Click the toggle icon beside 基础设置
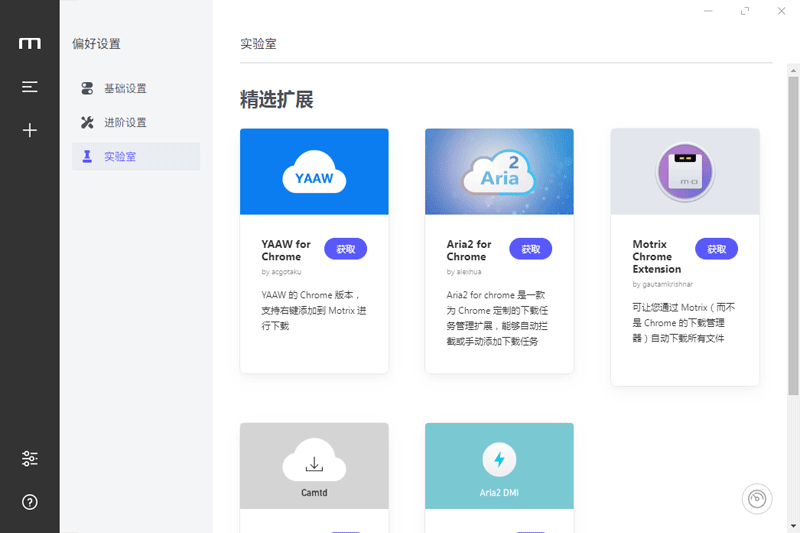This screenshot has height=533, width=800. coord(87,88)
